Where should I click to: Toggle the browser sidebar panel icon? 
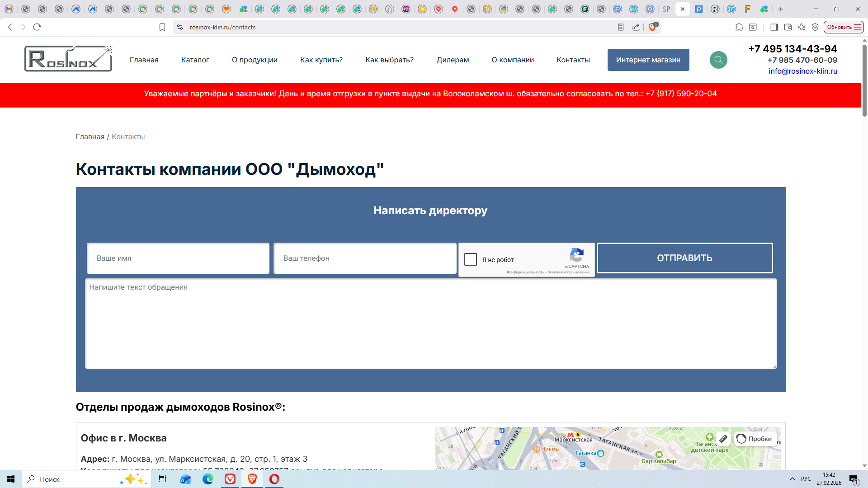(774, 27)
